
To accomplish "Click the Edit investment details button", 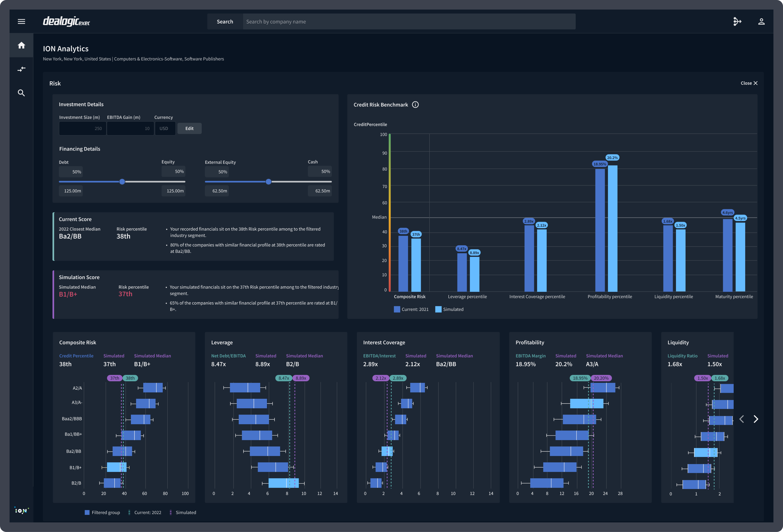I will click(x=189, y=128).
